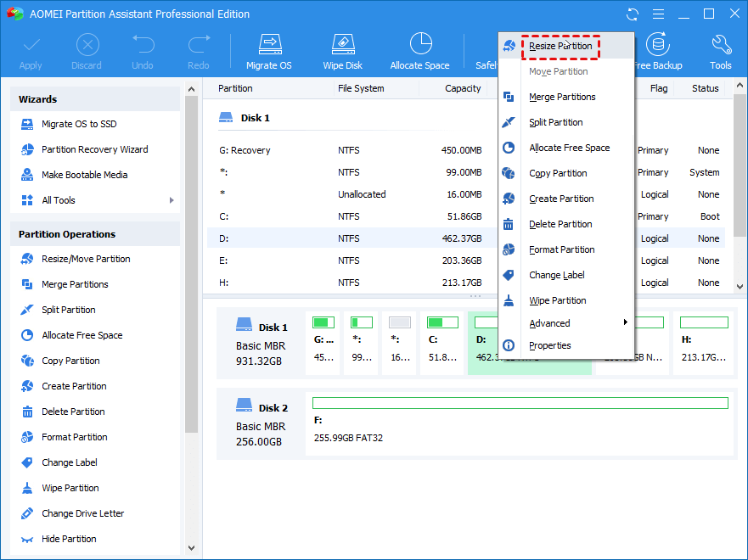Click the Redo arrow icon
The height and width of the screenshot is (560, 748).
199,44
